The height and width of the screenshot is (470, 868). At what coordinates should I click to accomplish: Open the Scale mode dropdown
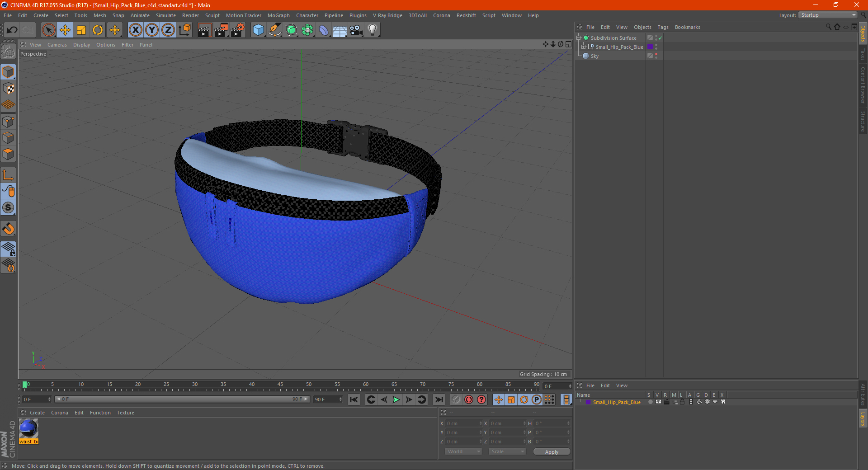tap(507, 451)
